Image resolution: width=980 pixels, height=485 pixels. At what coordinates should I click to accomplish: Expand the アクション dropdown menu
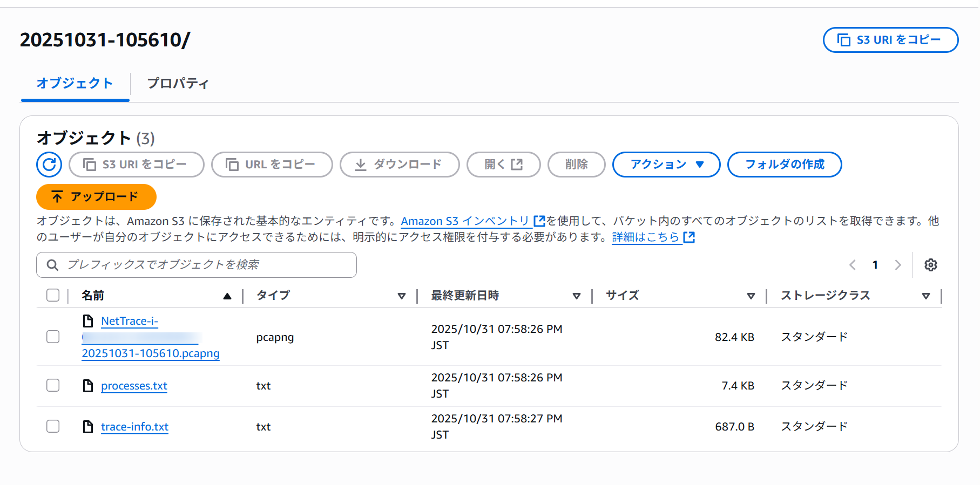pyautogui.click(x=666, y=165)
